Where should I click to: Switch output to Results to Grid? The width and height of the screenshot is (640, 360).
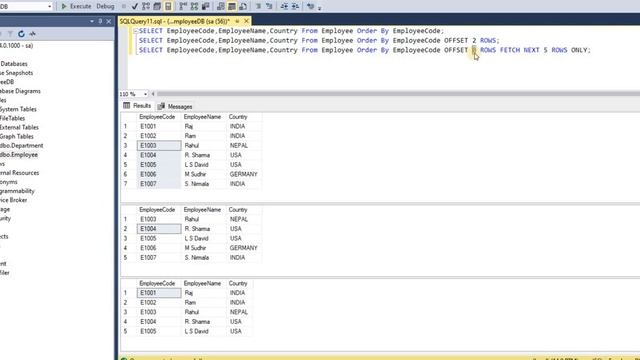click(231, 7)
